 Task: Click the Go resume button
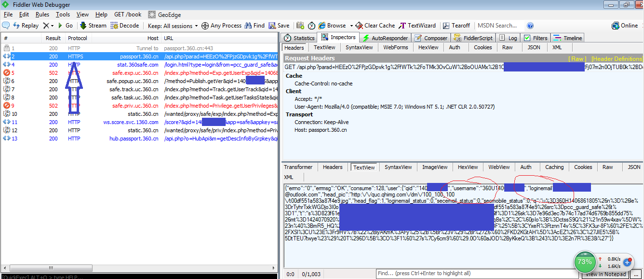65,26
